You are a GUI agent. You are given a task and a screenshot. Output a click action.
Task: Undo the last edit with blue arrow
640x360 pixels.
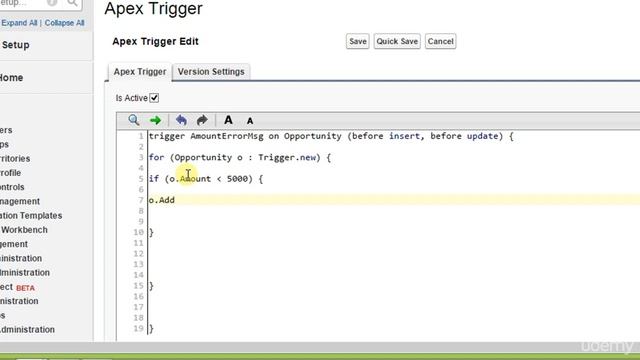pos(181,120)
